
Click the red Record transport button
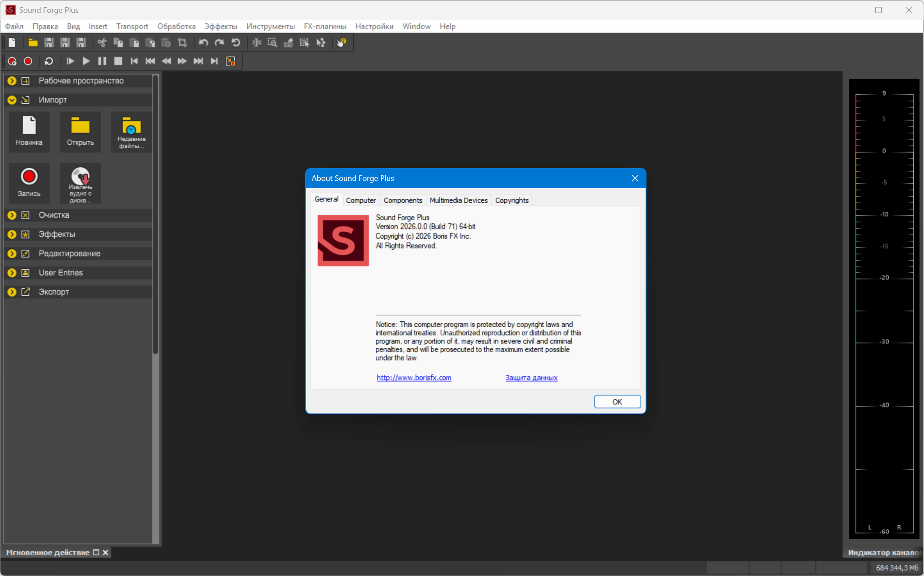(x=28, y=61)
